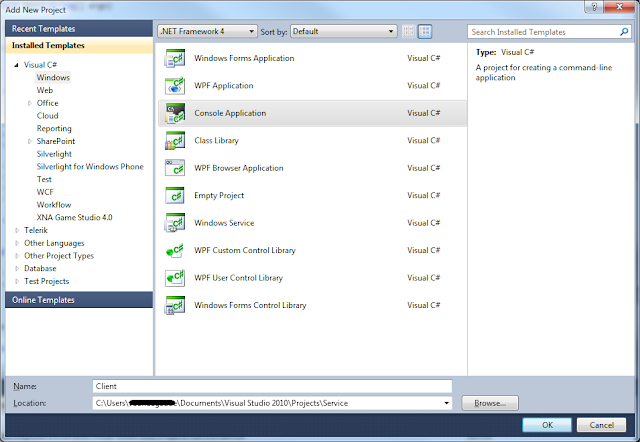Expand the Other Project Types node
The height and width of the screenshot is (442, 640).
(x=17, y=256)
